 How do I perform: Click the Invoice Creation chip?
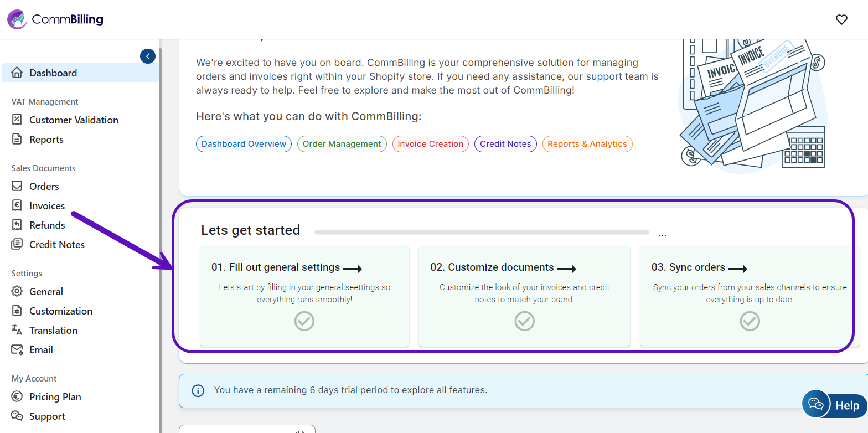point(431,144)
